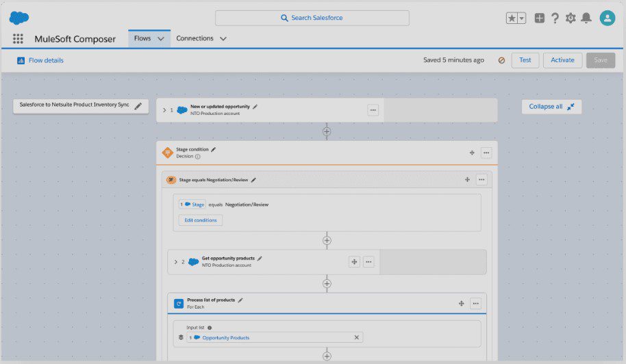The width and height of the screenshot is (626, 364).
Task: Open the help question mark icon
Action: click(x=555, y=18)
